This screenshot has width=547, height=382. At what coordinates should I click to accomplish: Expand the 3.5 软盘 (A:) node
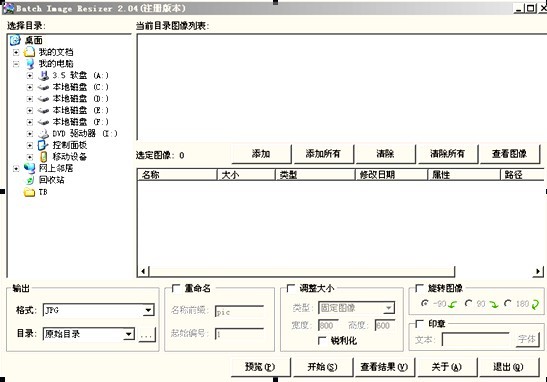coord(30,76)
